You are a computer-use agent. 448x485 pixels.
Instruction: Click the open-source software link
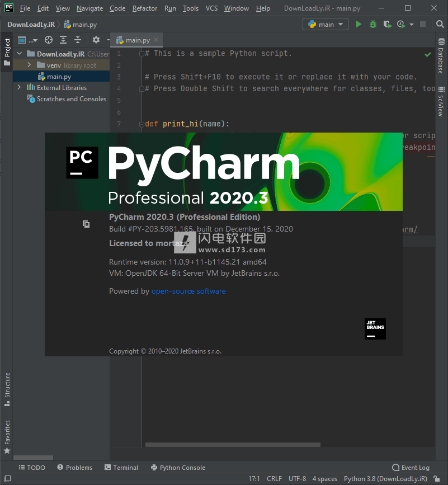[x=188, y=291]
